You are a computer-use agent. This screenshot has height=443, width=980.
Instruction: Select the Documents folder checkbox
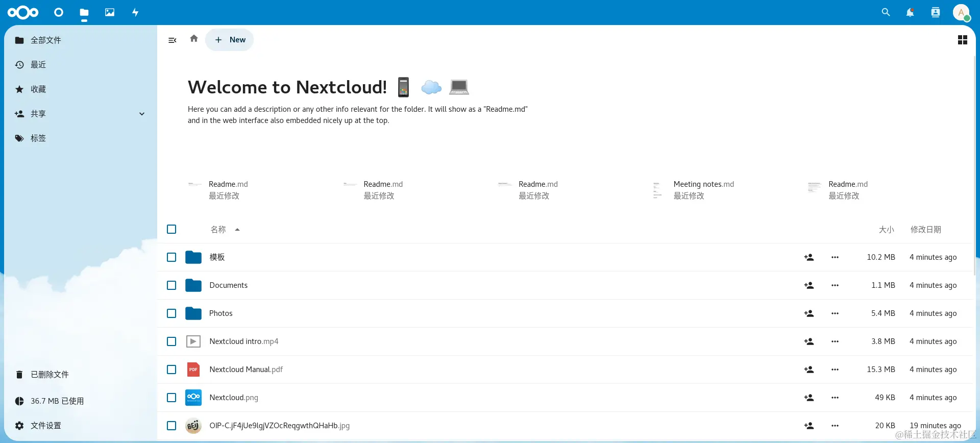(x=171, y=285)
